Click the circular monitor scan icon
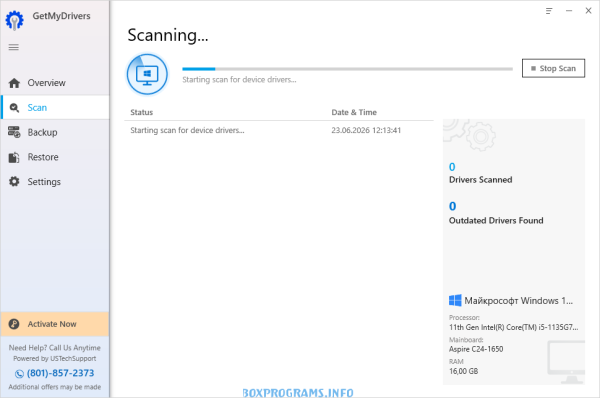This screenshot has width=600, height=398. [x=147, y=74]
